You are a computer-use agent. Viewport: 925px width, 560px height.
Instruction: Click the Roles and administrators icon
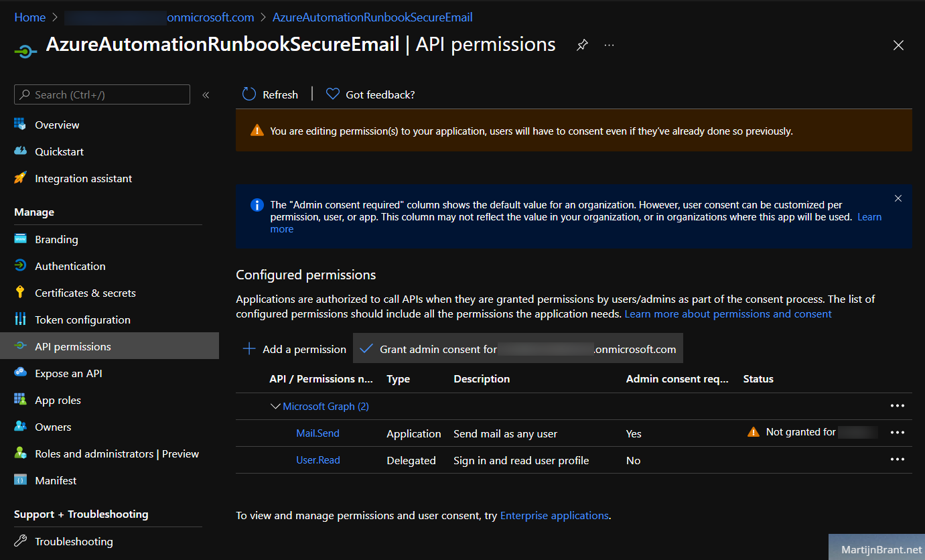click(x=20, y=453)
